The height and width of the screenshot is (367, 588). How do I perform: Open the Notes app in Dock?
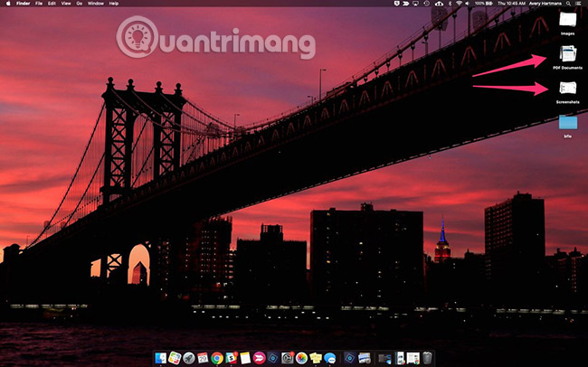pyautogui.click(x=245, y=358)
